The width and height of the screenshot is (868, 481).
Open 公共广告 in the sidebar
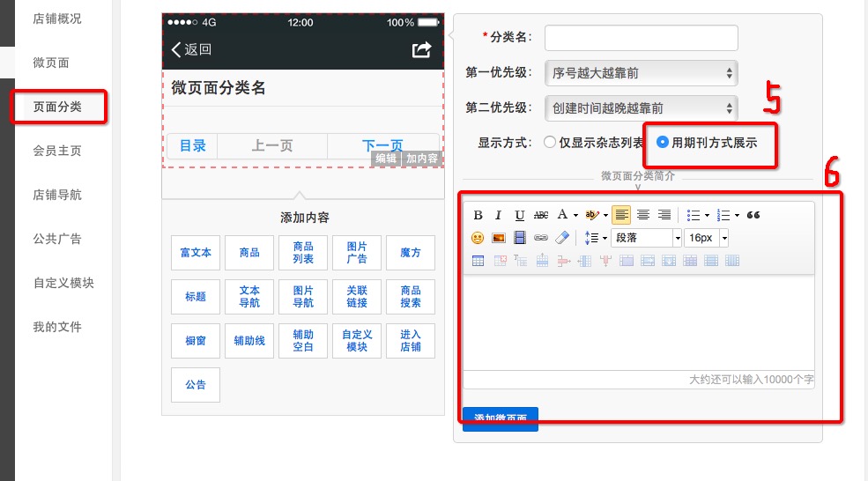click(x=57, y=239)
